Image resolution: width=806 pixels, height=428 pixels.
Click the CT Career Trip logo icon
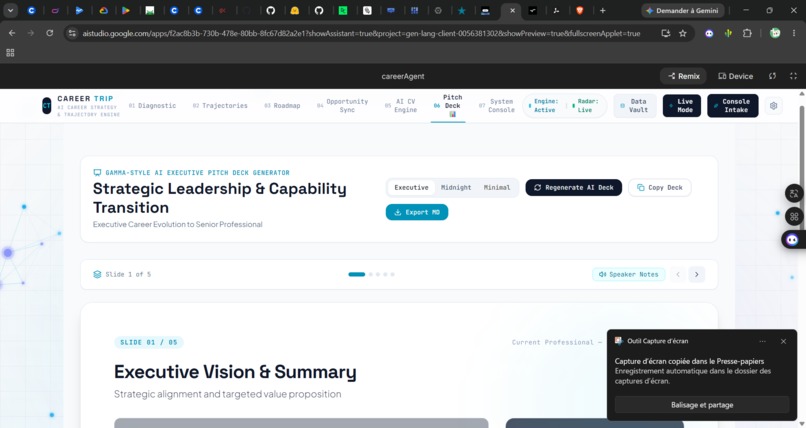point(47,106)
